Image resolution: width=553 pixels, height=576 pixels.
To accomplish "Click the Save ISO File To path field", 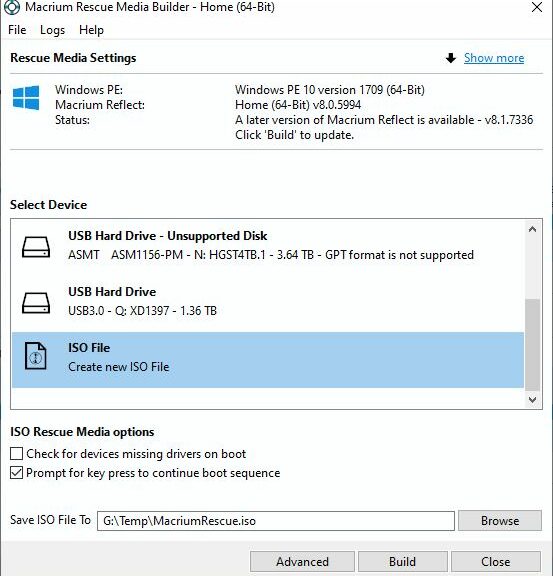I will 276,521.
